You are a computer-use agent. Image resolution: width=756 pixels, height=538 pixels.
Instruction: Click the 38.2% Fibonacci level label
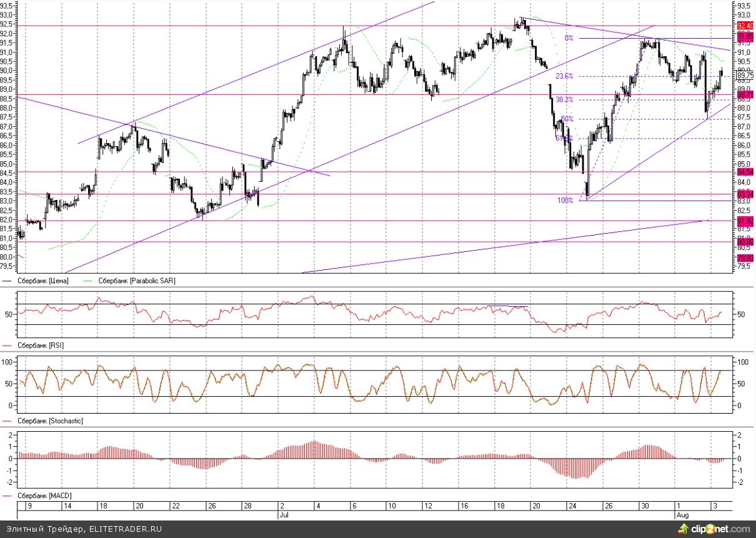(x=564, y=99)
